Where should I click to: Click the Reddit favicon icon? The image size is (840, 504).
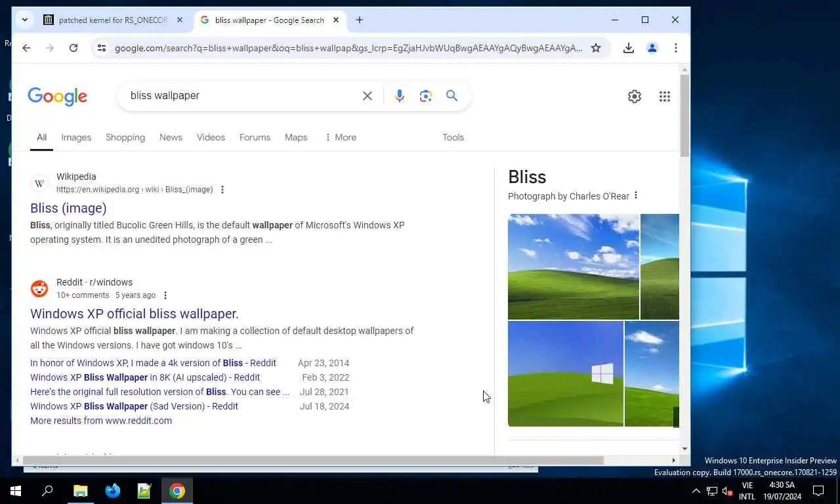(39, 289)
